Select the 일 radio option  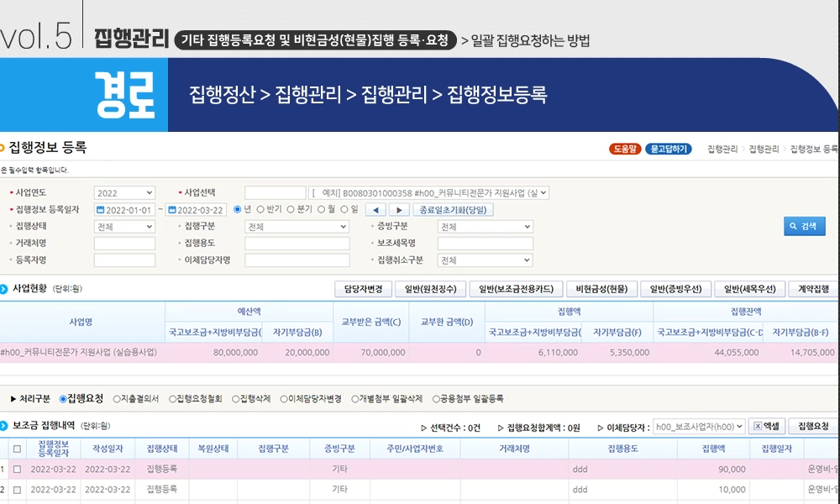tap(344, 209)
